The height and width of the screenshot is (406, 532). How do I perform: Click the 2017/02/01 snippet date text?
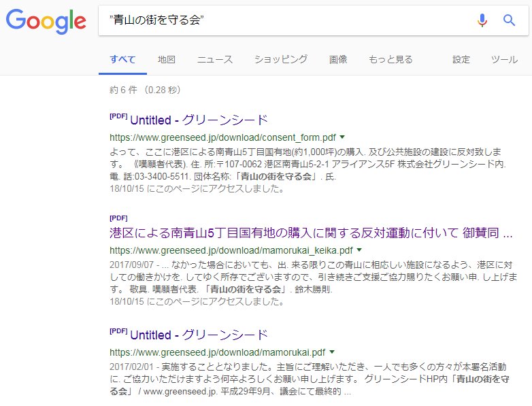pos(132,367)
